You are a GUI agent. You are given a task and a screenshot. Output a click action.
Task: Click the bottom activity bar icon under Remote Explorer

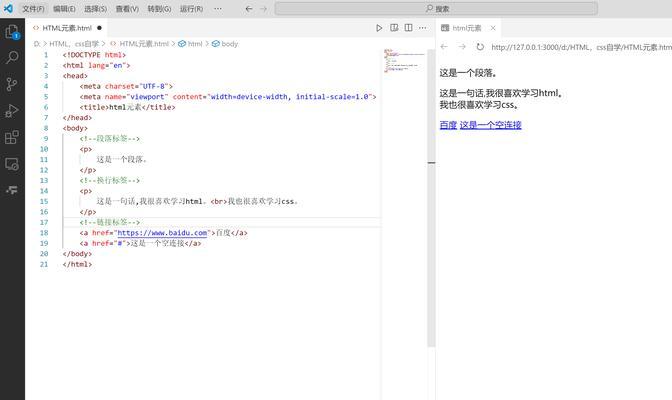12,190
